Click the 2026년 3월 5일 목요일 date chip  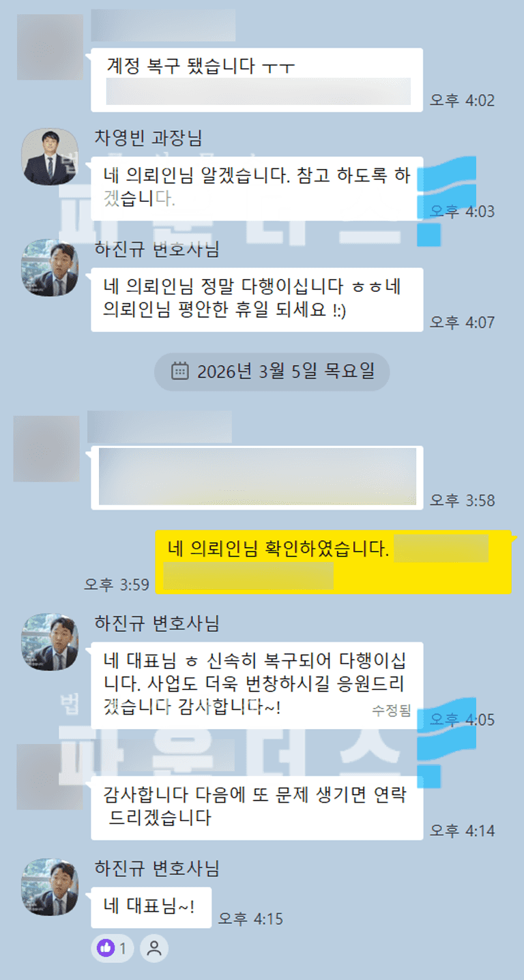(x=272, y=372)
